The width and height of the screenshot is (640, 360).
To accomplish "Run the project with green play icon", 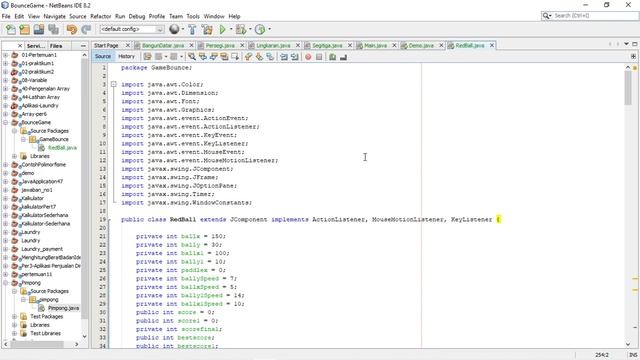I will pyautogui.click(x=222, y=29).
